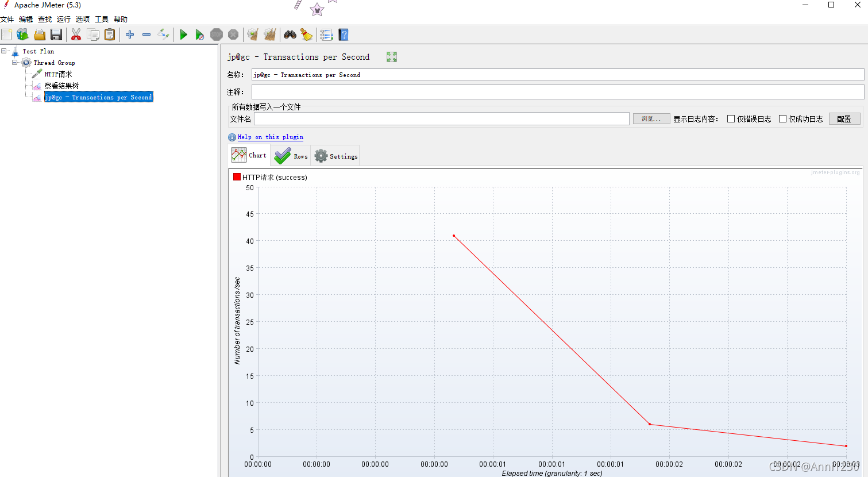Switch to the Settings tab
Image resolution: width=868 pixels, height=477 pixels.
(x=335, y=156)
